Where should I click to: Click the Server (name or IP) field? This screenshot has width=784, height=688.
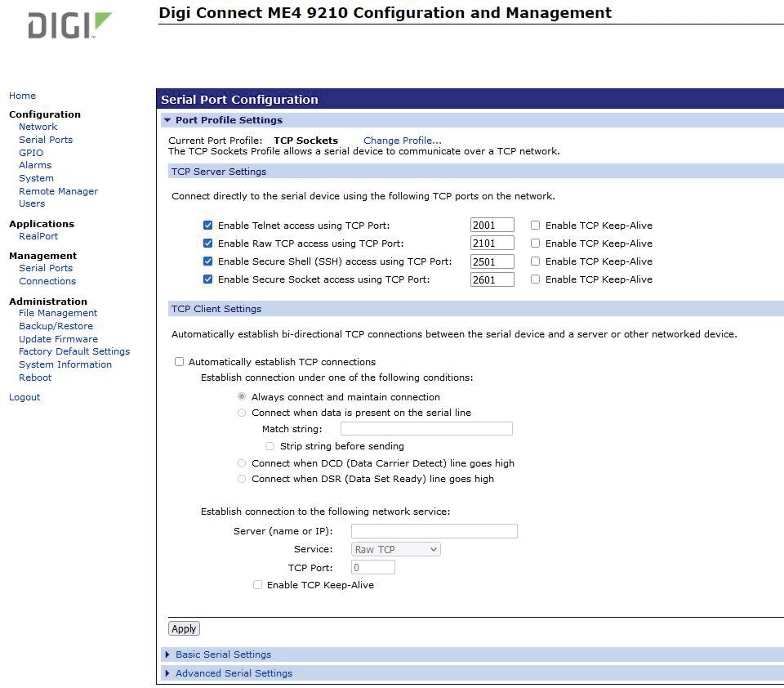point(434,531)
